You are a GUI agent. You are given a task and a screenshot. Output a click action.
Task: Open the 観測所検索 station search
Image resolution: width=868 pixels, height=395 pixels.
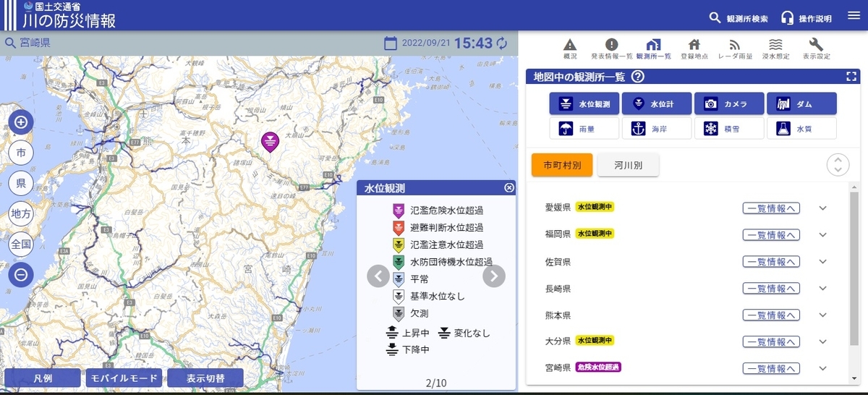pos(738,18)
